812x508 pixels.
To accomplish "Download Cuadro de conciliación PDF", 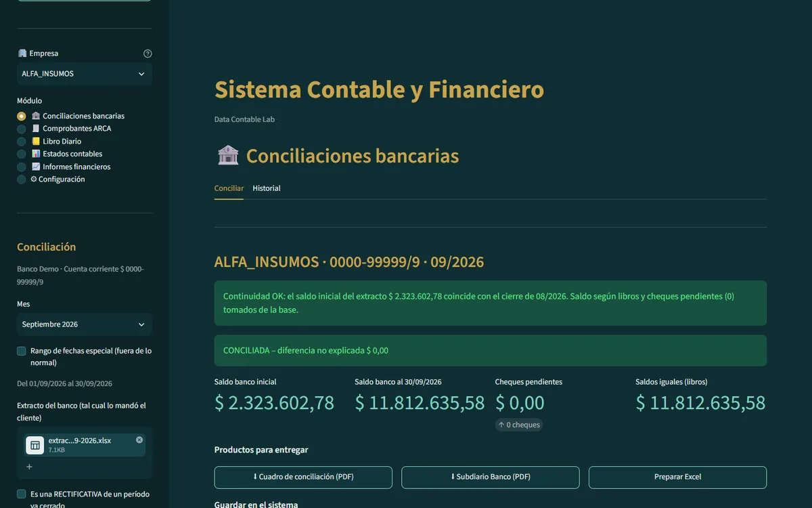I will coord(303,477).
